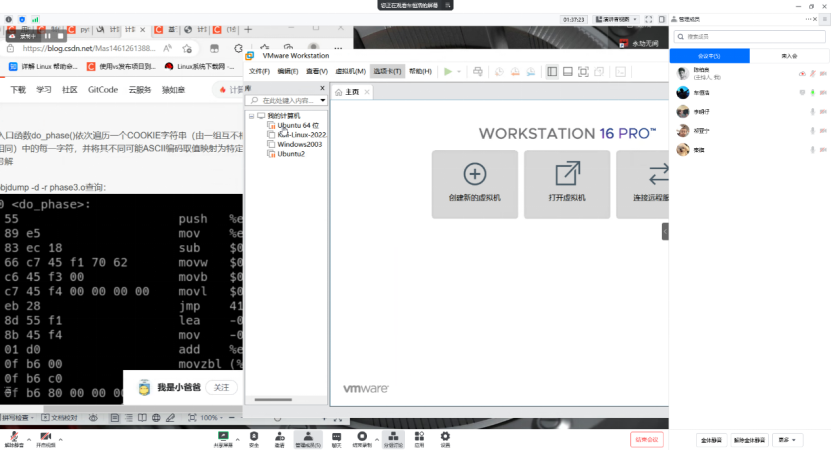The width and height of the screenshot is (831, 450).
Task: Toggle the camera video in meeting toolbar
Action: click(x=45, y=436)
